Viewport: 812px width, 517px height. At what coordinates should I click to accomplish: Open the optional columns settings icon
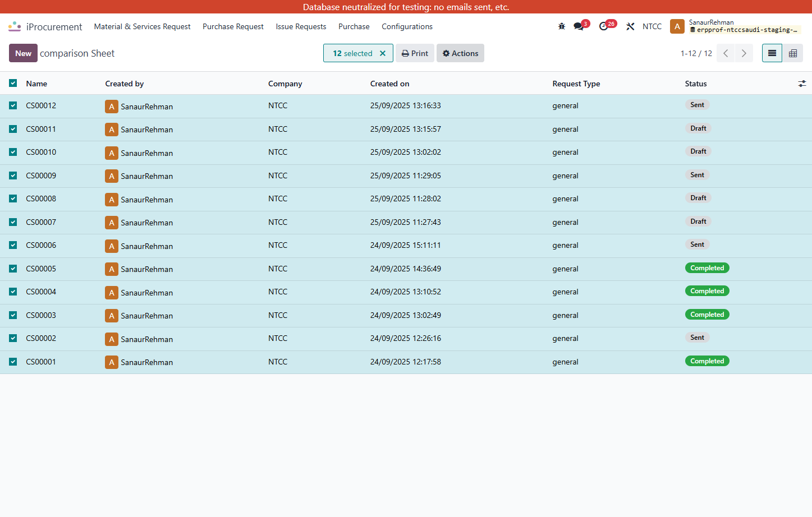[802, 84]
